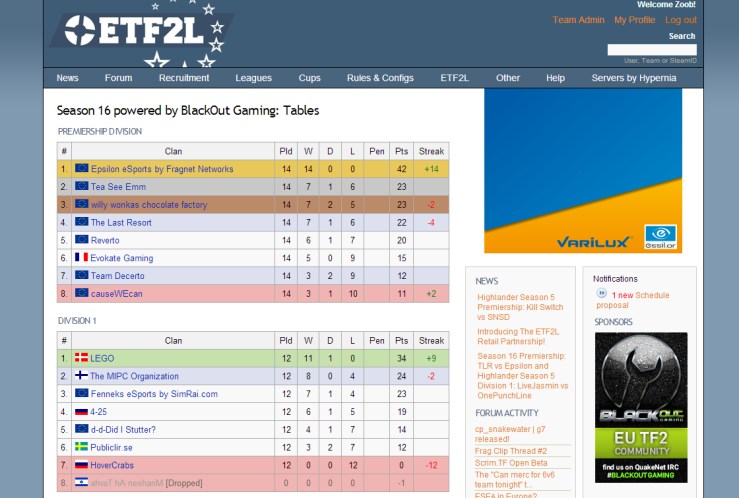The height and width of the screenshot is (498, 739).
Task: Open the Recruitment menu
Action: coord(184,78)
